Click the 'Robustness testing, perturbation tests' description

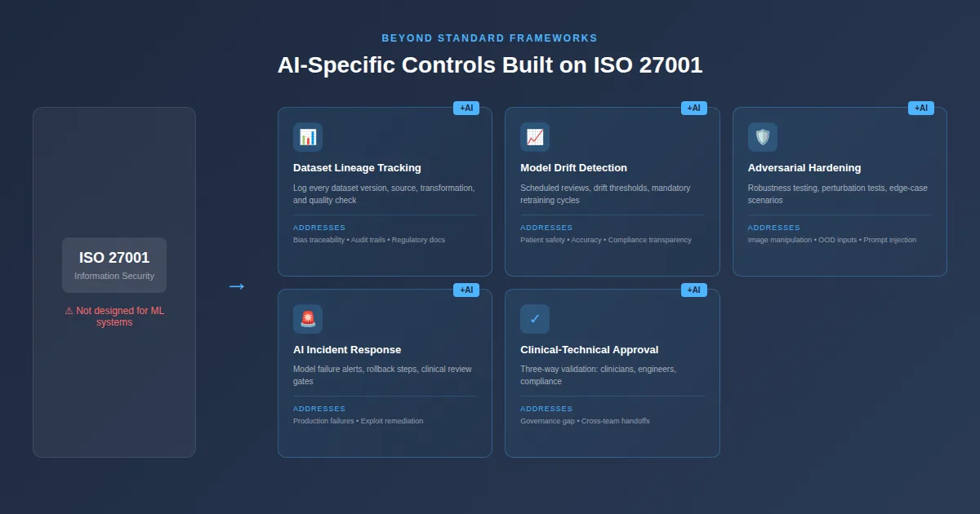838,194
